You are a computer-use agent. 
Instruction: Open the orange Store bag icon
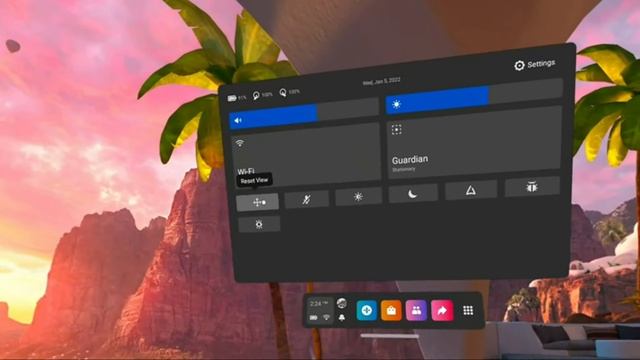coord(391,311)
